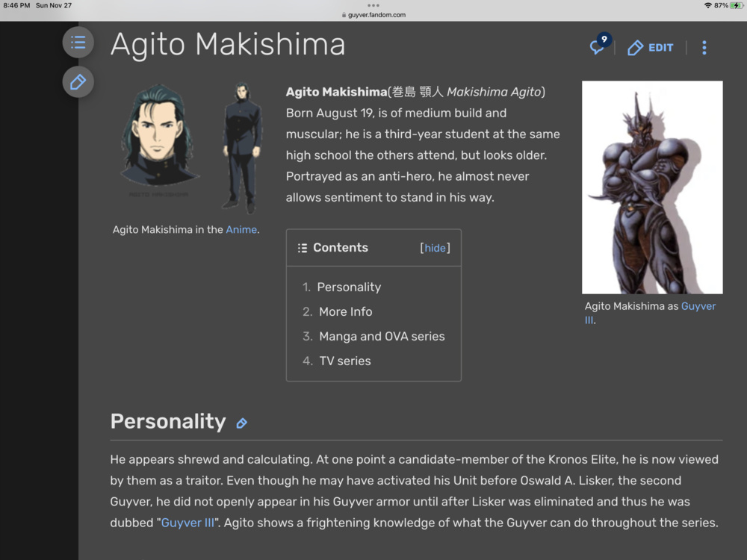Tap the Sun Nov 27 date
Screen dimensions: 747x560
[54, 5]
